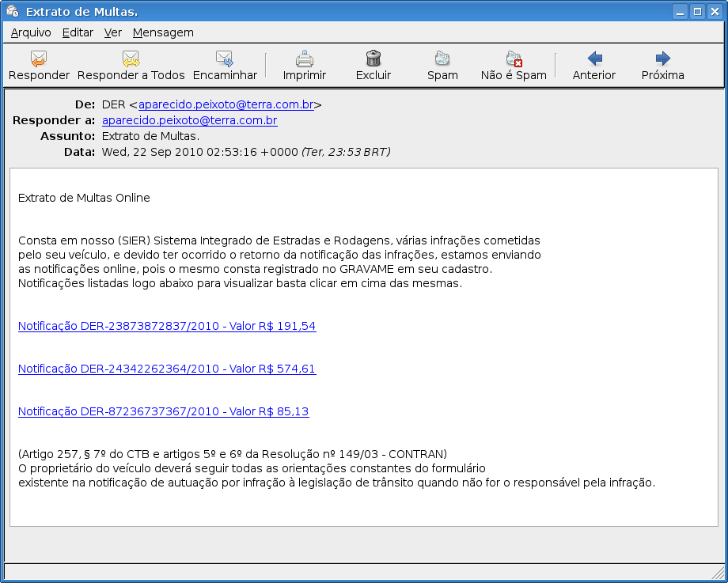
Task: Minimize the Extrato de Multas window
Action: 681,12
